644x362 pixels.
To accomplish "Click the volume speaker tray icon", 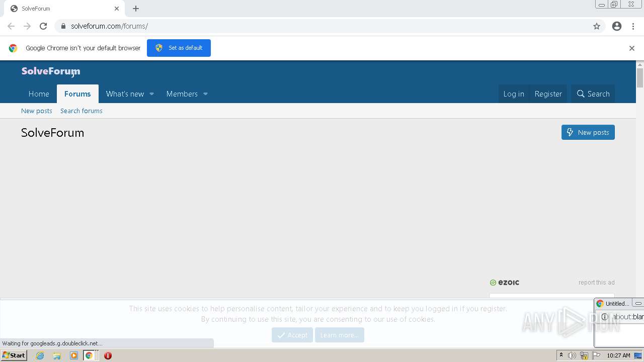I will 572,355.
